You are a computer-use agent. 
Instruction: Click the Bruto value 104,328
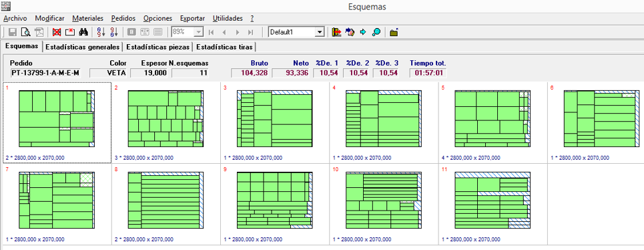click(250, 73)
